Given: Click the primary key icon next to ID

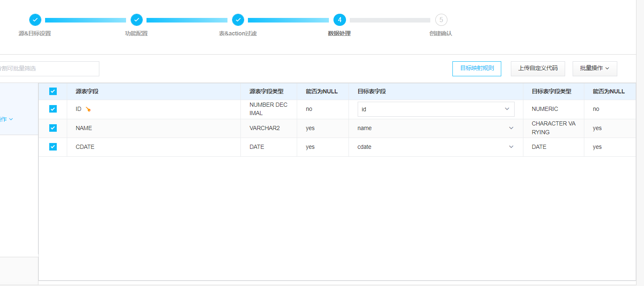Looking at the screenshot, I should point(88,109).
